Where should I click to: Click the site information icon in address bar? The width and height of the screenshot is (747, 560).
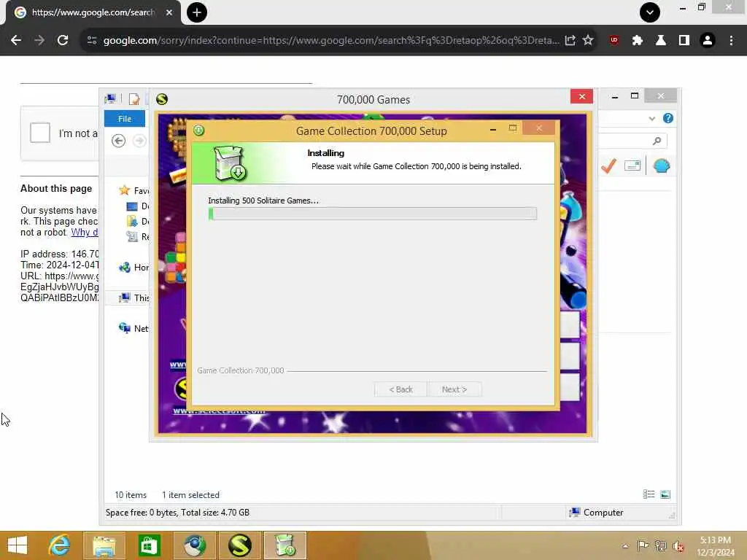coord(92,41)
